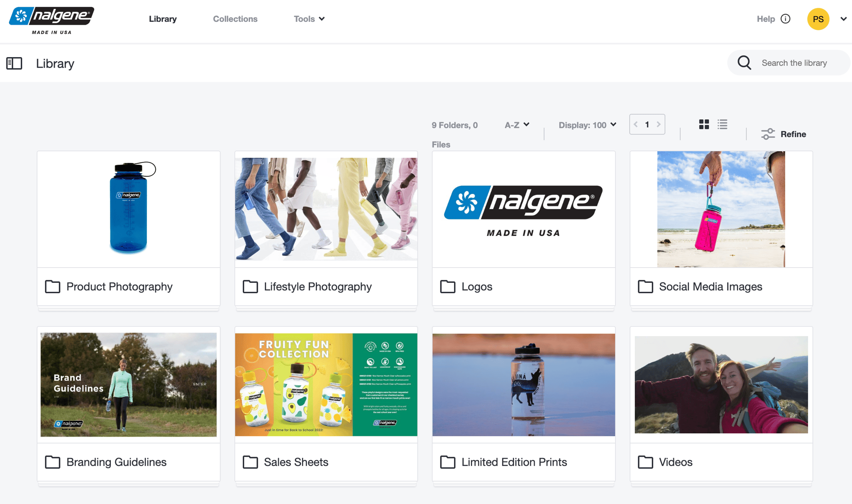Go to previous page arrow
Screen dimensions: 852x504
click(x=636, y=124)
